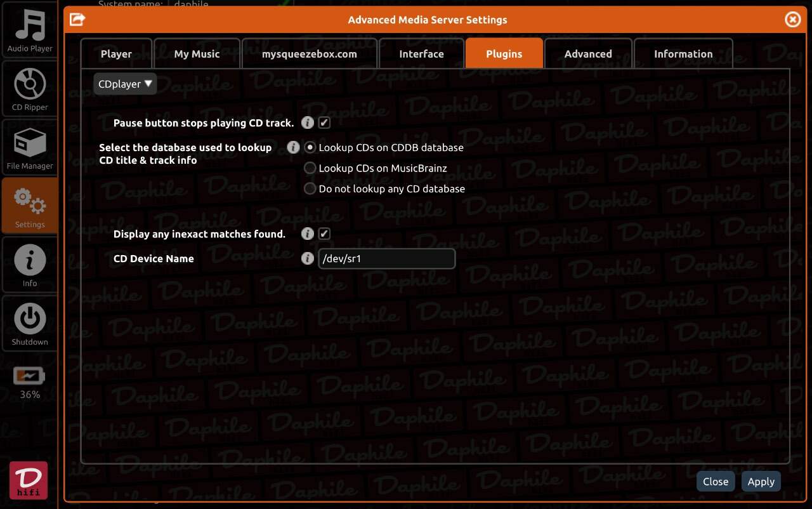This screenshot has height=509, width=812.
Task: Click the CD Device Name input field
Action: tap(386, 259)
